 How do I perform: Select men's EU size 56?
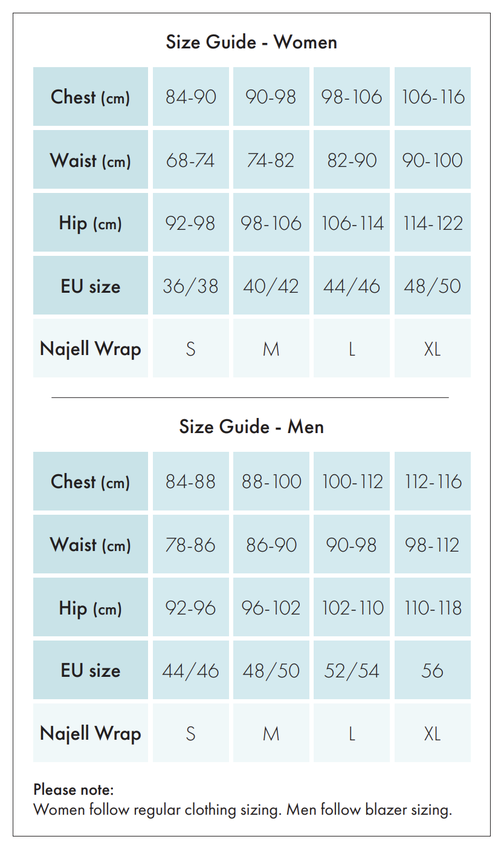tap(433, 670)
